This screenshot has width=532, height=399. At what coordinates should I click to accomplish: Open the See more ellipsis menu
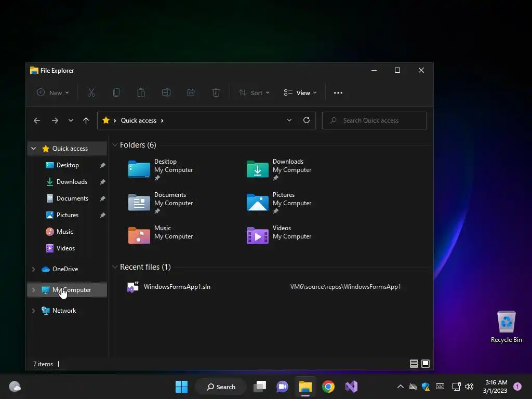(x=338, y=92)
